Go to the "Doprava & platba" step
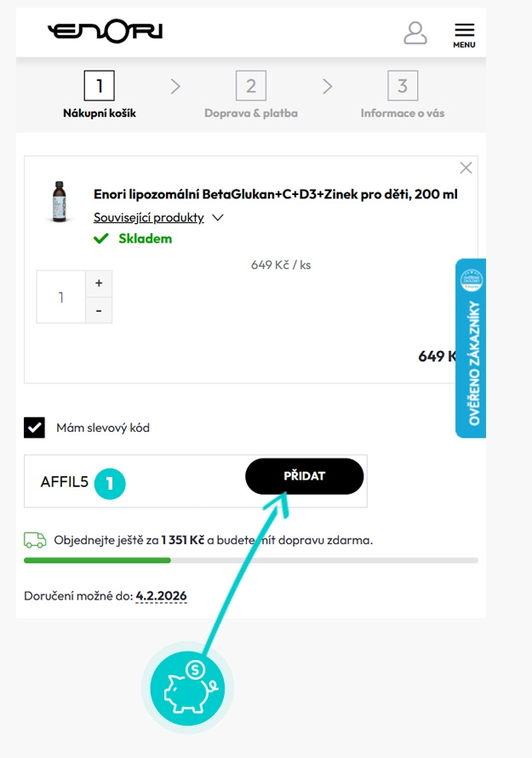This screenshot has width=532, height=758. tap(250, 85)
